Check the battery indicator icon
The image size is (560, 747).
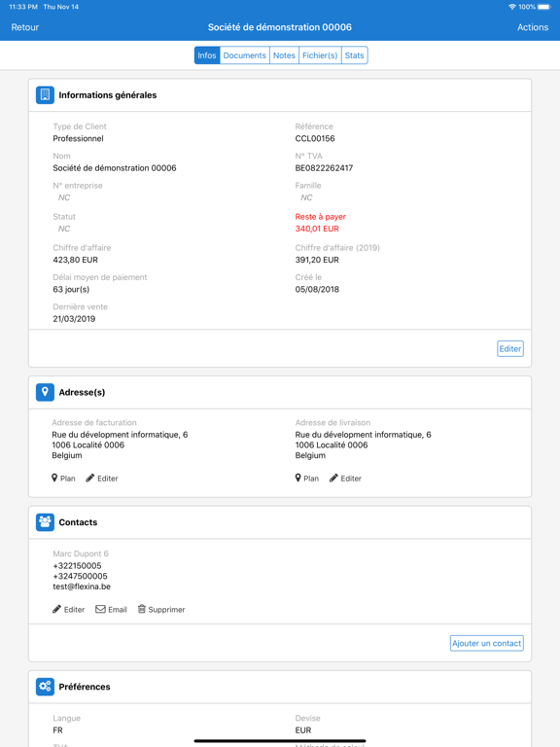[x=543, y=7]
